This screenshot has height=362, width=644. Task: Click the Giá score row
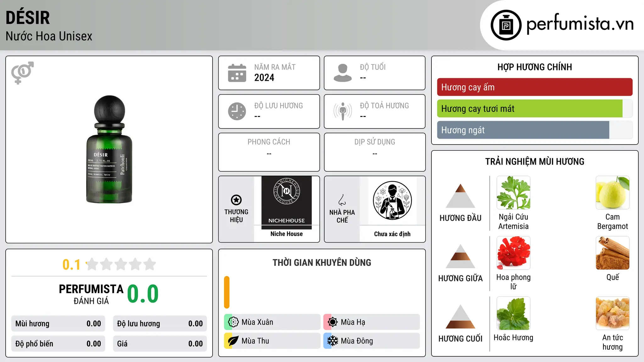coord(160,344)
